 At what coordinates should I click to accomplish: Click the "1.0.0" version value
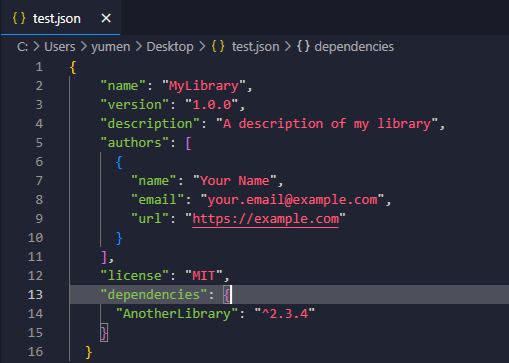(x=212, y=105)
